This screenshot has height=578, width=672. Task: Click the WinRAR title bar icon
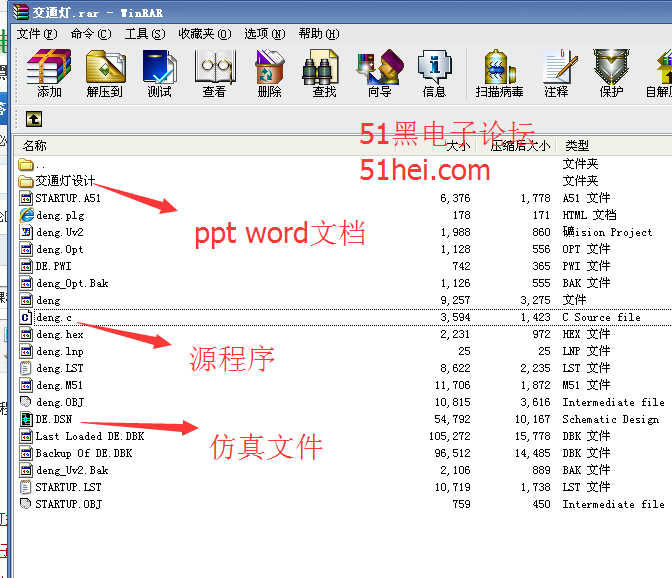(21, 12)
